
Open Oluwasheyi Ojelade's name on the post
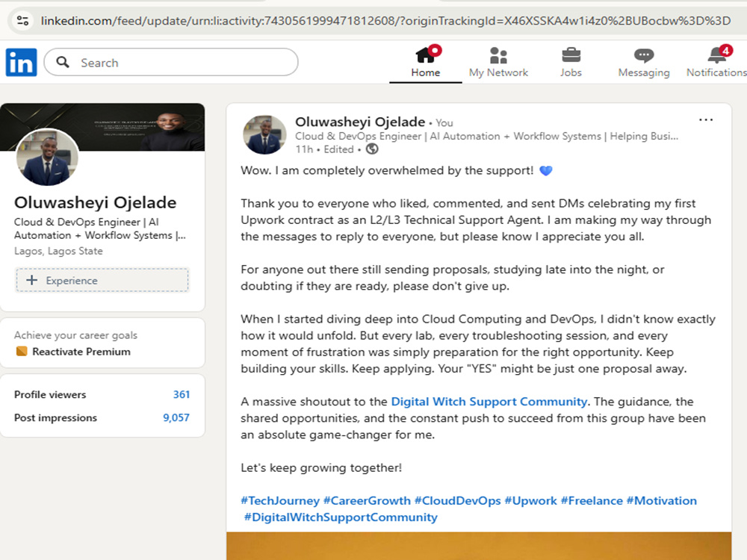click(x=360, y=122)
